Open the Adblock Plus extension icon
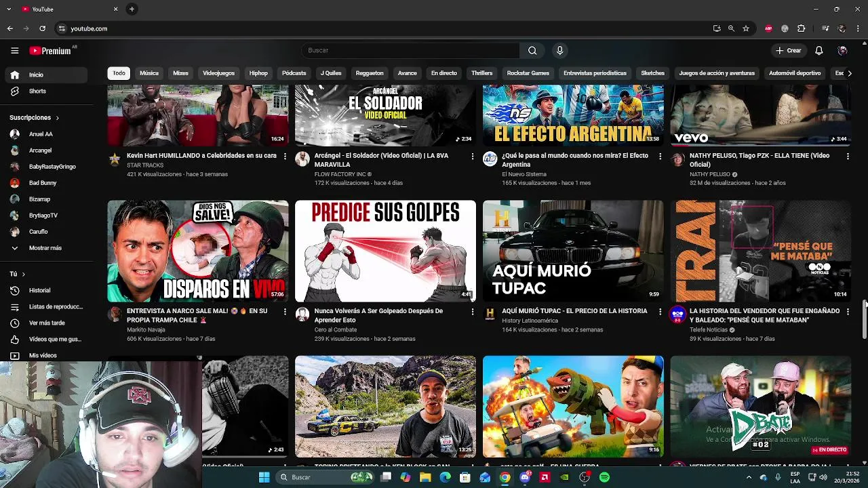 tap(768, 28)
